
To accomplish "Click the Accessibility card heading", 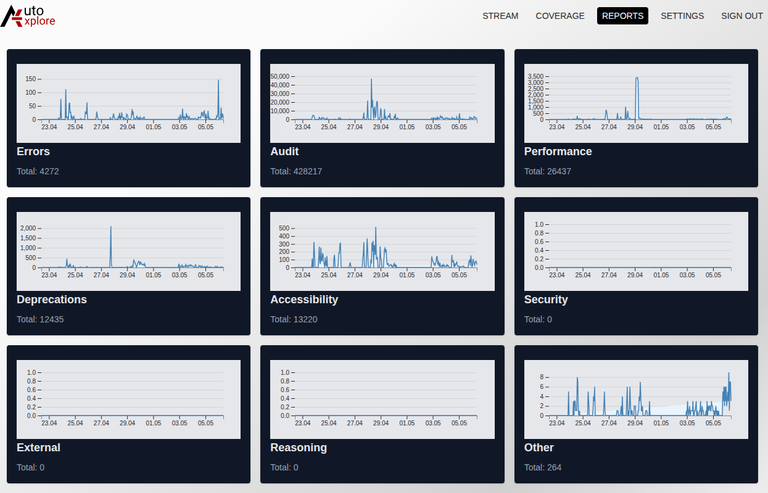I will coord(304,300).
